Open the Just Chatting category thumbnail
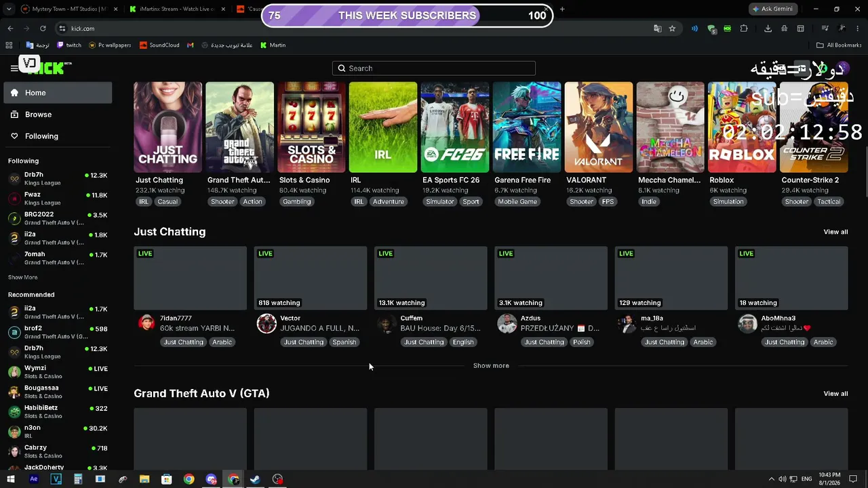This screenshot has height=488, width=868. [167, 127]
